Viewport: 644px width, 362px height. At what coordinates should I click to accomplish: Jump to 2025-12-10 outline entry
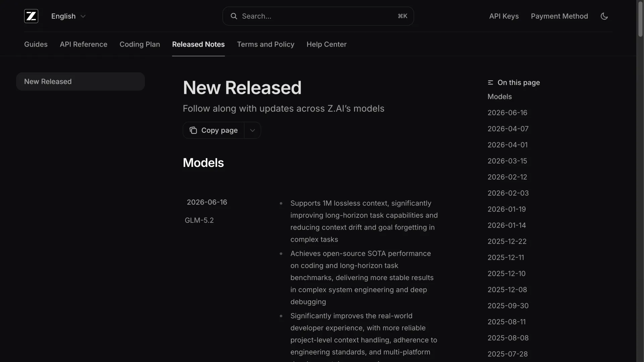coord(507,274)
